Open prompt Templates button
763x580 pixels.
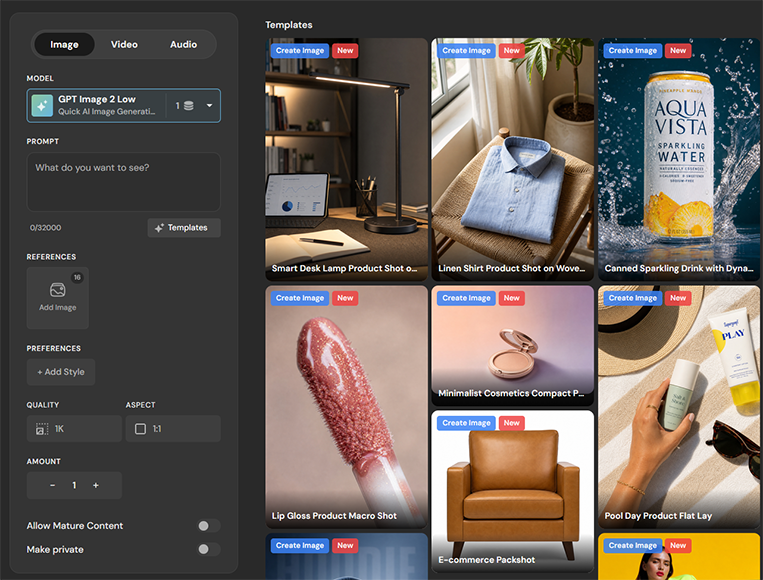184,228
